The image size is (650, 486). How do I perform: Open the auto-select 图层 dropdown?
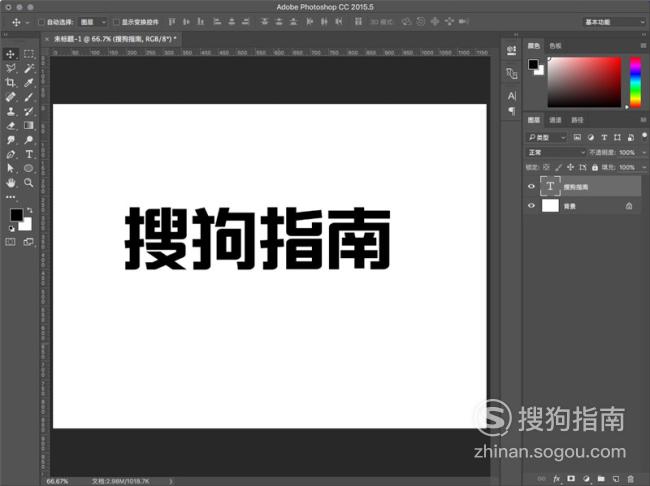point(93,22)
